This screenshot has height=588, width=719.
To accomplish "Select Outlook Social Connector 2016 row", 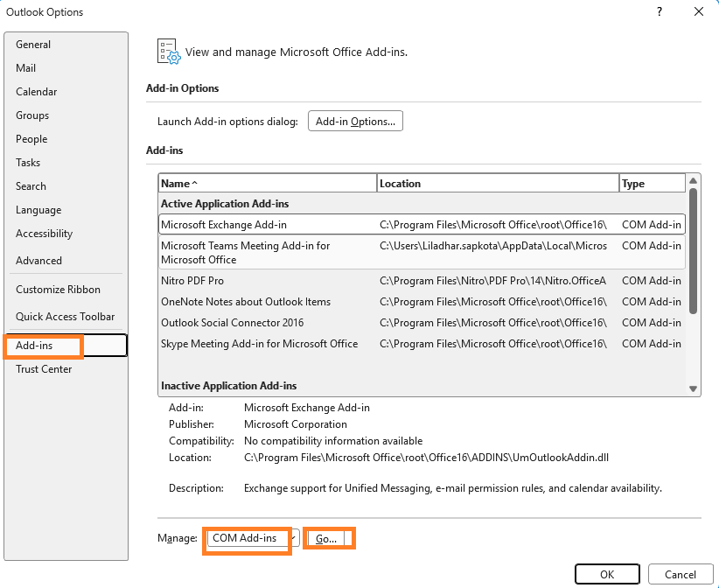I will [x=422, y=323].
